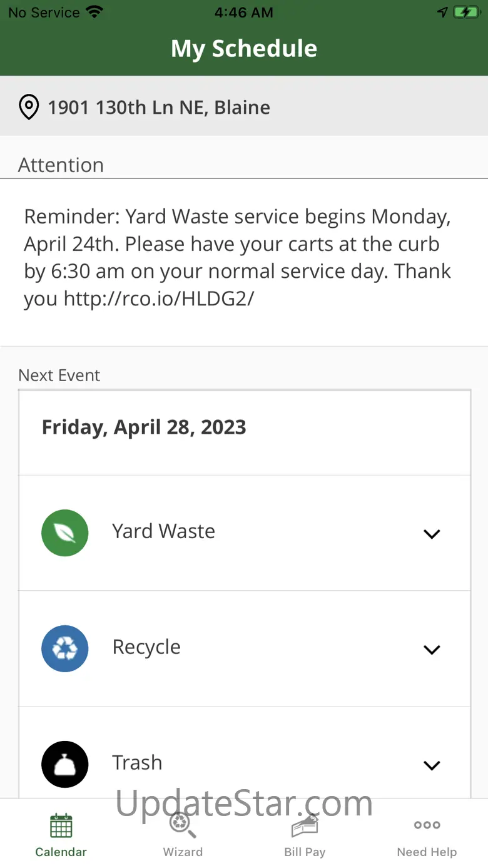The image size is (488, 868).
Task: Open the Wizard search icon
Action: (x=183, y=826)
